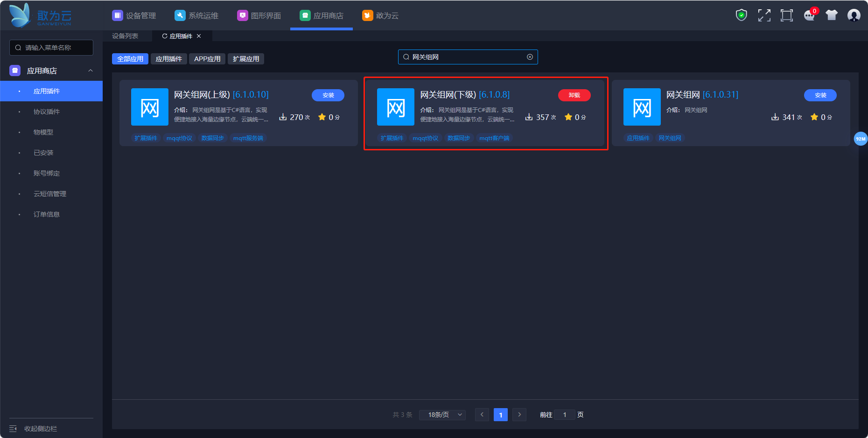This screenshot has height=438, width=868.
Task: Go to the previous page arrow
Action: click(482, 415)
